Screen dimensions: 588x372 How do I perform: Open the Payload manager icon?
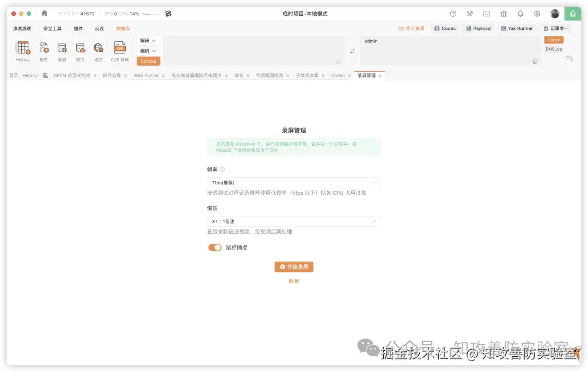(x=479, y=28)
